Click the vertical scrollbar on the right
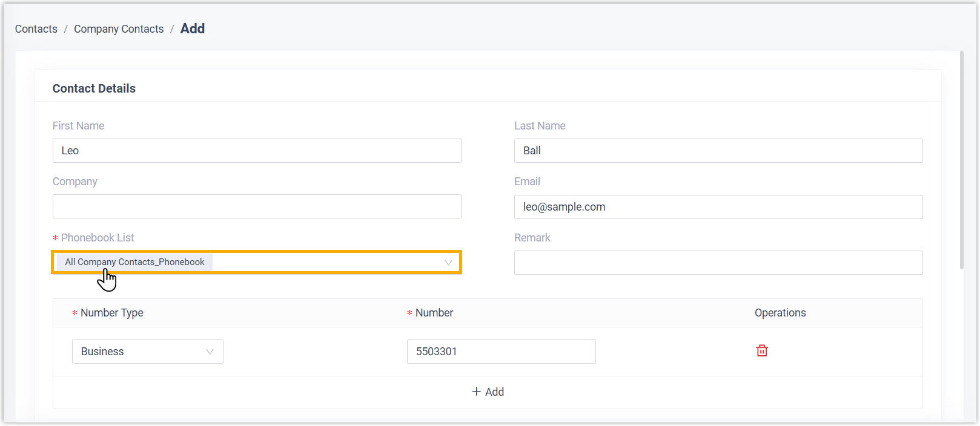Viewport: 980px width, 426px height. pos(961,160)
